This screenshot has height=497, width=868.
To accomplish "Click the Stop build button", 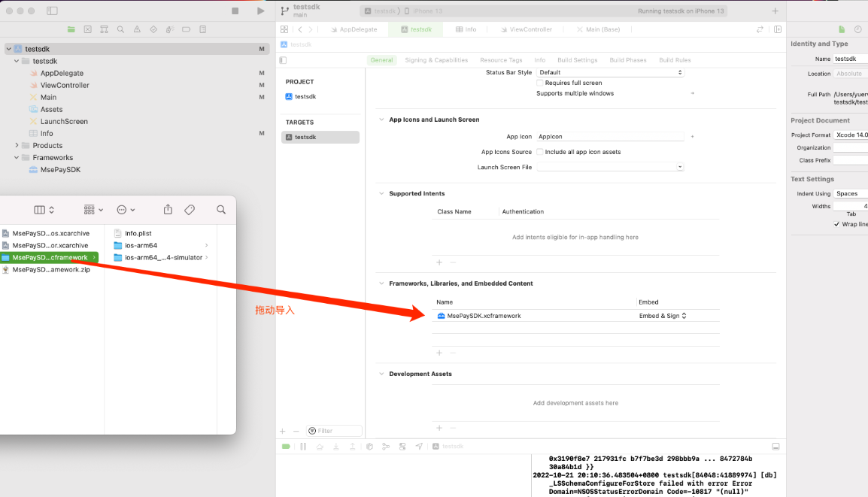I will click(235, 11).
